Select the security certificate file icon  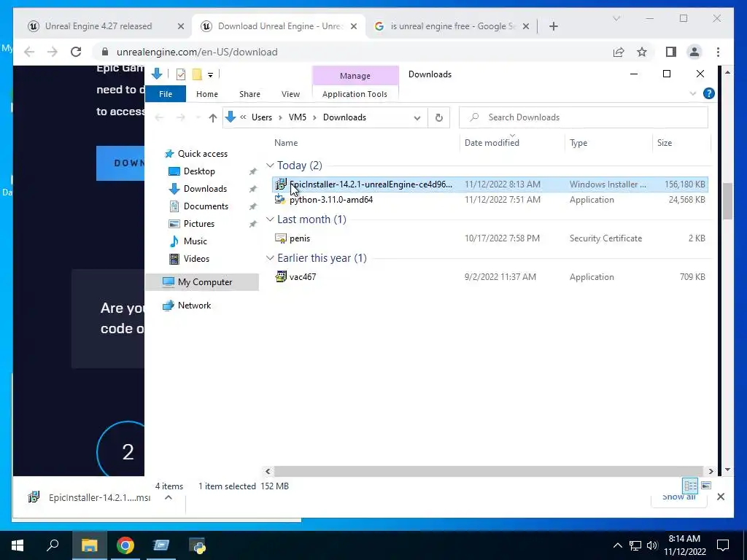[281, 238]
